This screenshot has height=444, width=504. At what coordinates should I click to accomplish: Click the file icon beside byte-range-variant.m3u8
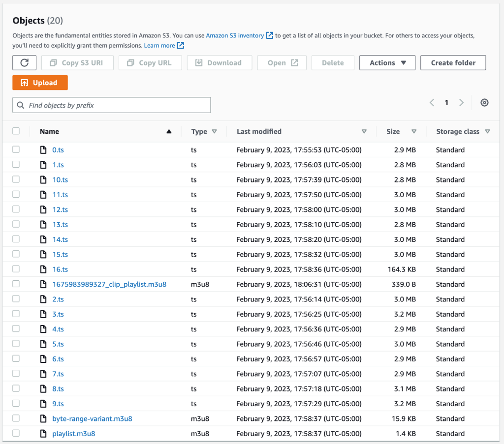tap(43, 418)
